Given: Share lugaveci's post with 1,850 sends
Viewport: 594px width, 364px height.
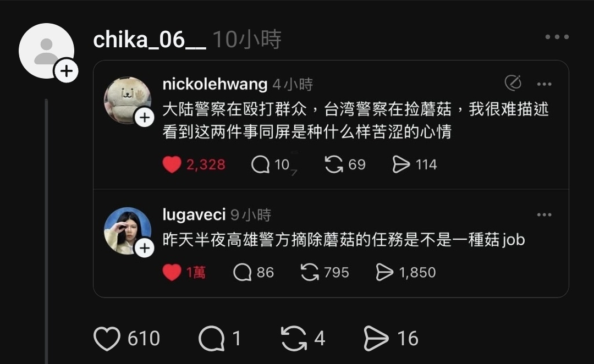Looking at the screenshot, I should click(384, 272).
